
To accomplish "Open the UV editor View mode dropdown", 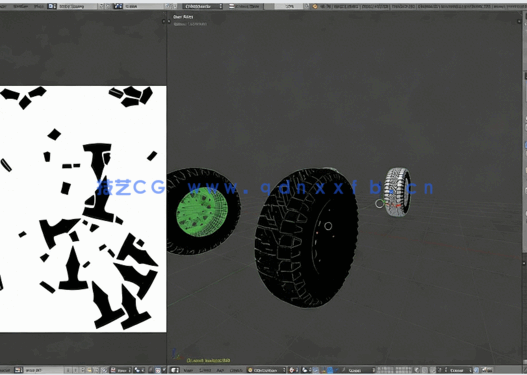I will point(121,370).
